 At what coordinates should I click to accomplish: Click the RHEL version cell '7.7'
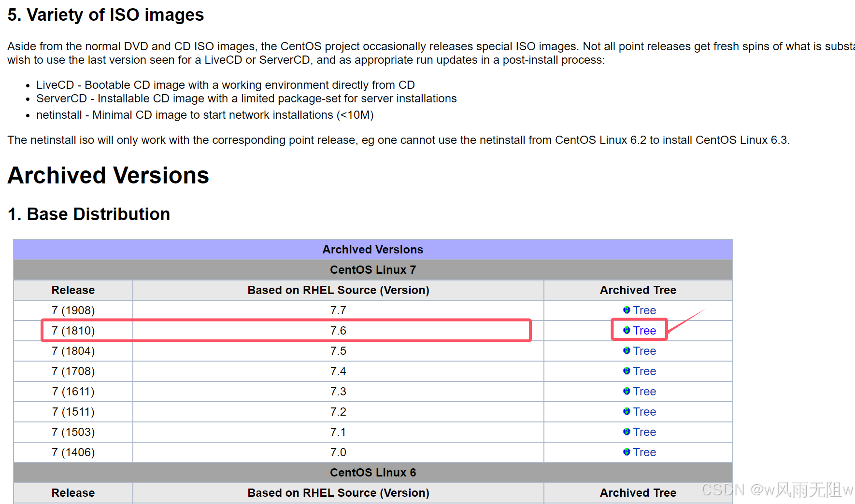[338, 310]
